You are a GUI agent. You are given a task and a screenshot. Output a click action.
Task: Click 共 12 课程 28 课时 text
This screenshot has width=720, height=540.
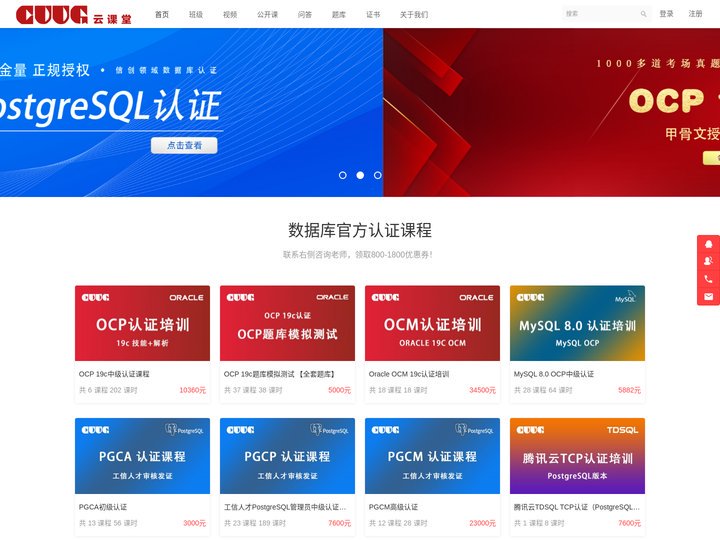[398, 523]
